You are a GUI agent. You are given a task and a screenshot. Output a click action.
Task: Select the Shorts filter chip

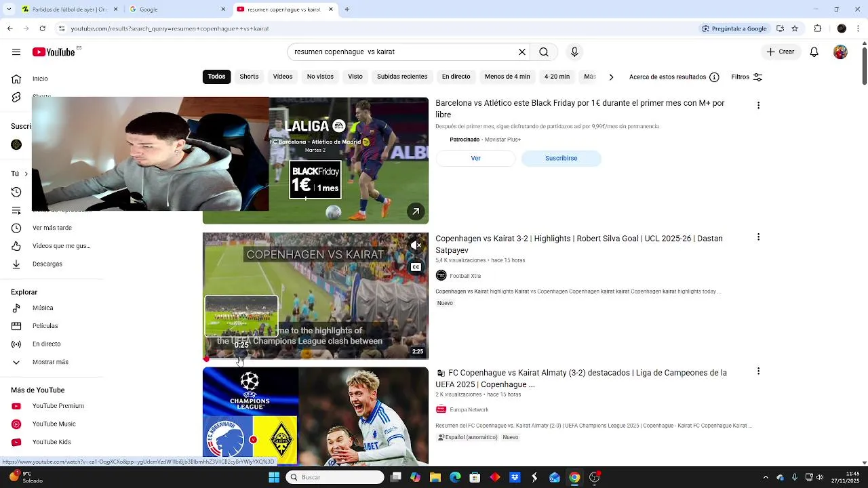click(249, 77)
